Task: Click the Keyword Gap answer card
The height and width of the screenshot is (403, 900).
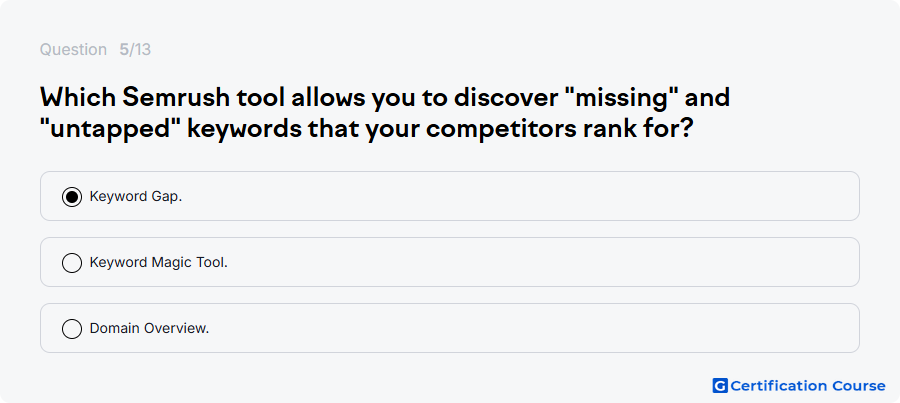Action: (x=449, y=196)
